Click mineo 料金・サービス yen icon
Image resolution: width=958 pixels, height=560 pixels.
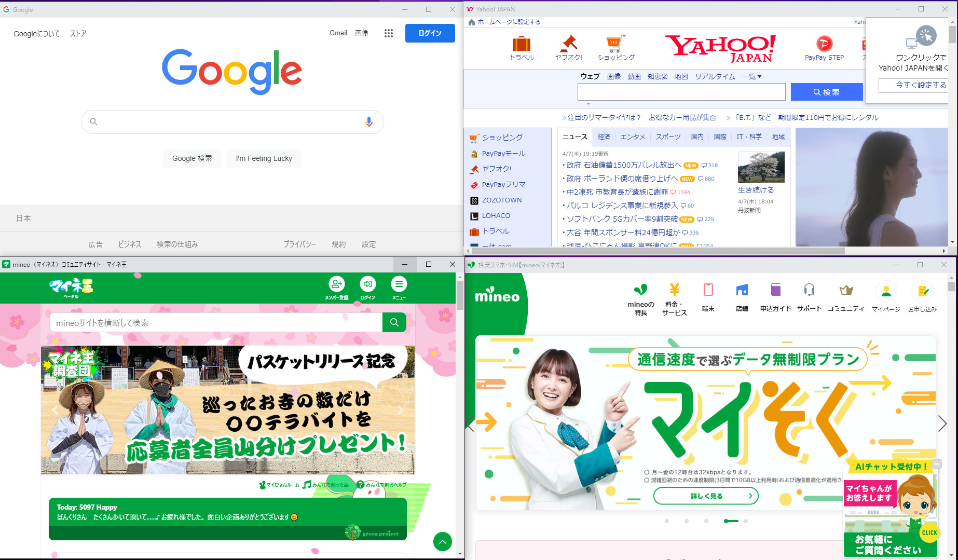[x=674, y=290]
